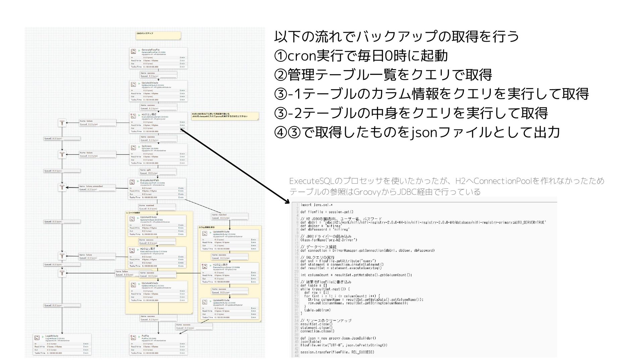Click the LogAttribute processor name text

pyautogui.click(x=52, y=336)
